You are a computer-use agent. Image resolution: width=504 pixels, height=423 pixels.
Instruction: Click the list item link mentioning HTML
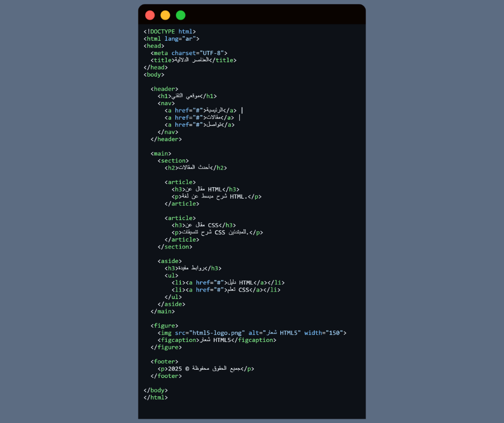(x=228, y=282)
